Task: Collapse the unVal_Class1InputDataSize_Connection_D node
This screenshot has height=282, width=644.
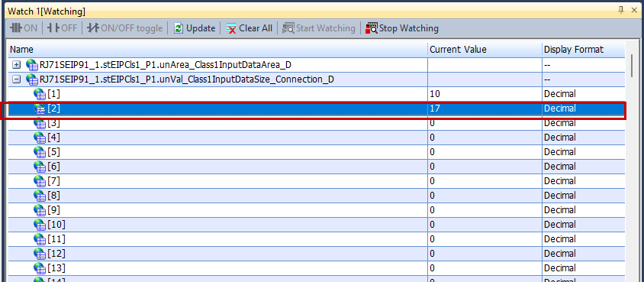Action: (x=17, y=79)
